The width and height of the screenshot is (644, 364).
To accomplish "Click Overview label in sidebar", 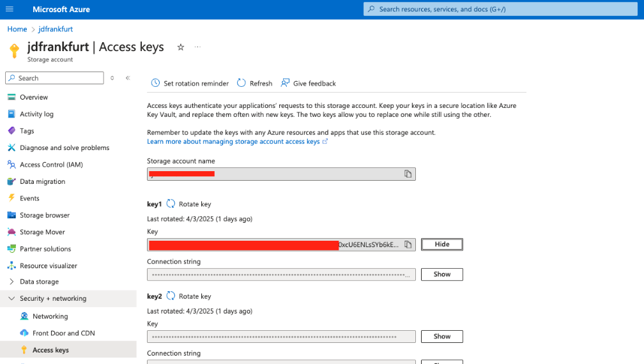I will coord(34,97).
